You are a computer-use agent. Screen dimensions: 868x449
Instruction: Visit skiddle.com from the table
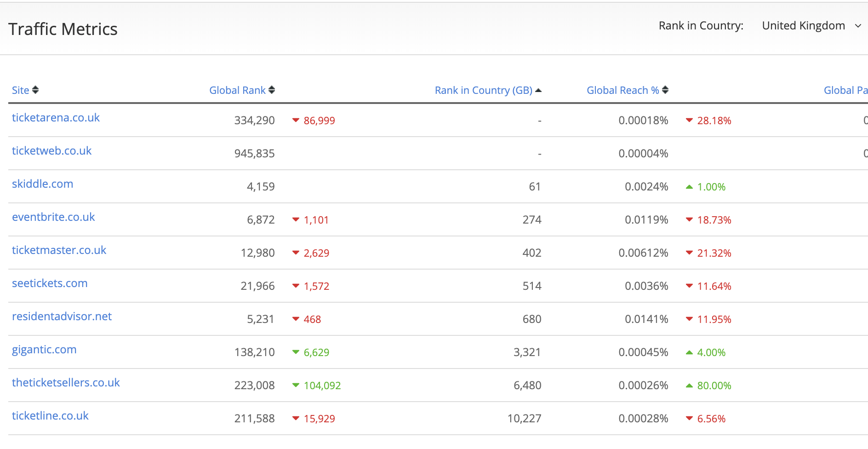pyautogui.click(x=42, y=184)
